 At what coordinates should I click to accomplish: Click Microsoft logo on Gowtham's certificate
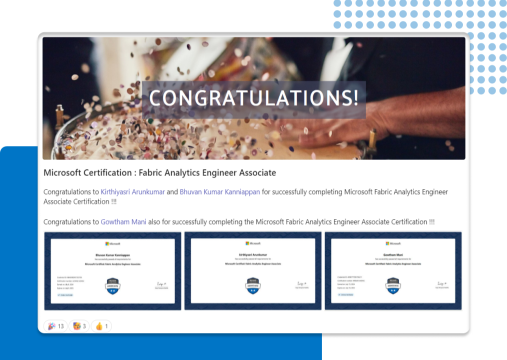click(x=393, y=243)
